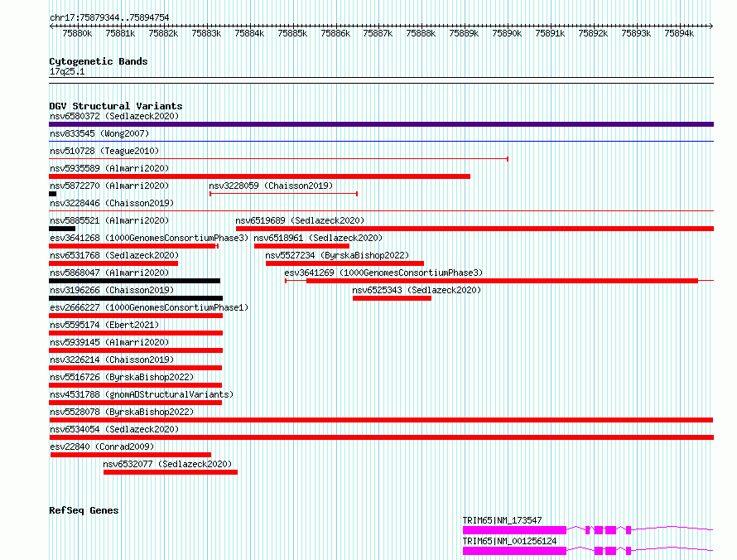Open variant nsv5516726 (ByrskaBishop2022) label
Screen dimensions: 737x560
[122, 377]
